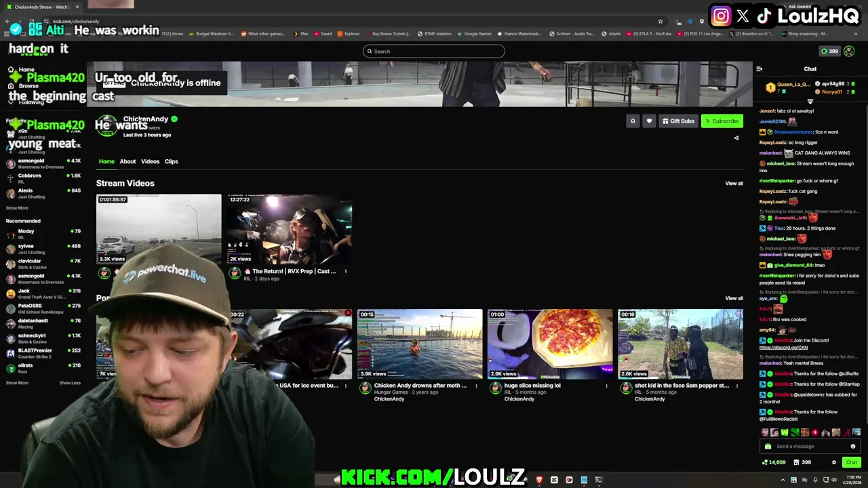Viewport: 868px width, 488px height.
Task: Expand Show More under Recommended
Action: 17,383
